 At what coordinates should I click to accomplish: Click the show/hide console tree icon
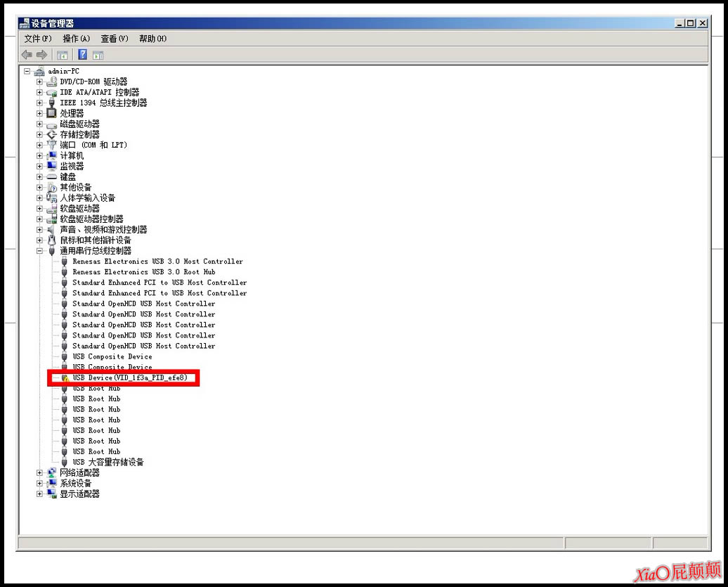point(63,55)
